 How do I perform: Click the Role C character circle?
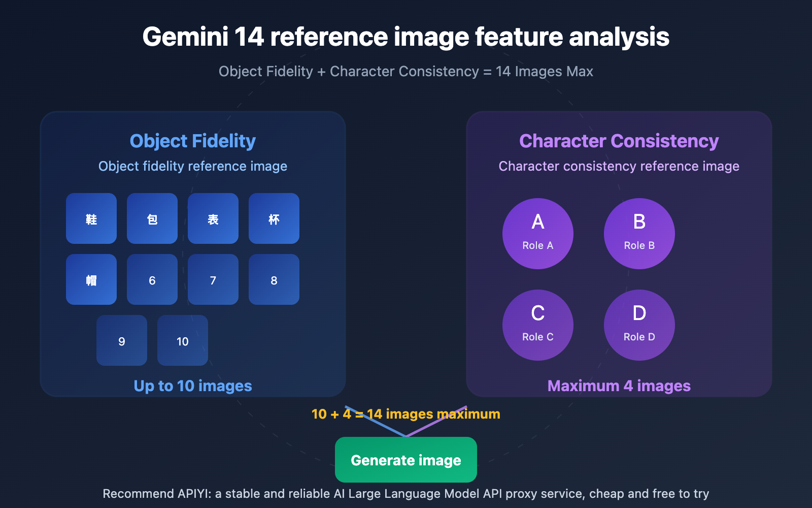pyautogui.click(x=537, y=325)
